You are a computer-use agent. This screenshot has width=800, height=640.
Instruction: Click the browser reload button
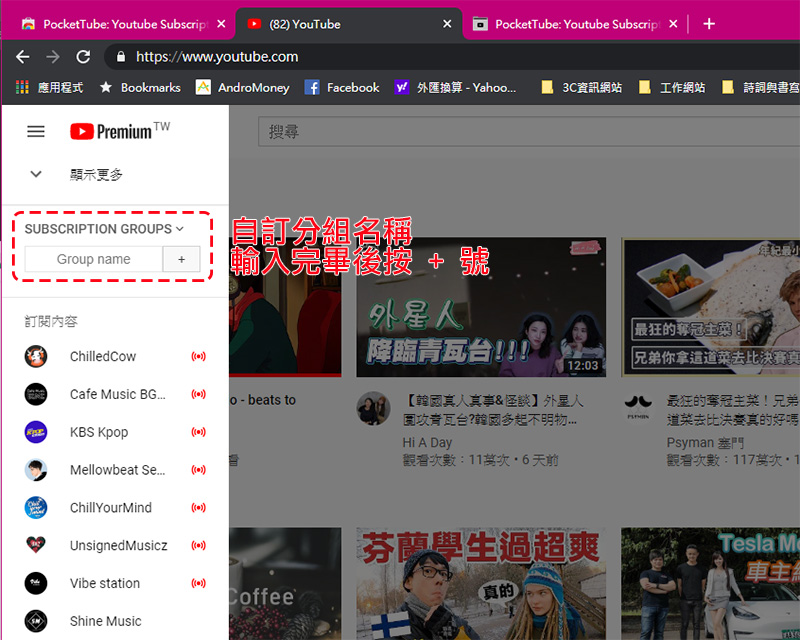(83, 57)
